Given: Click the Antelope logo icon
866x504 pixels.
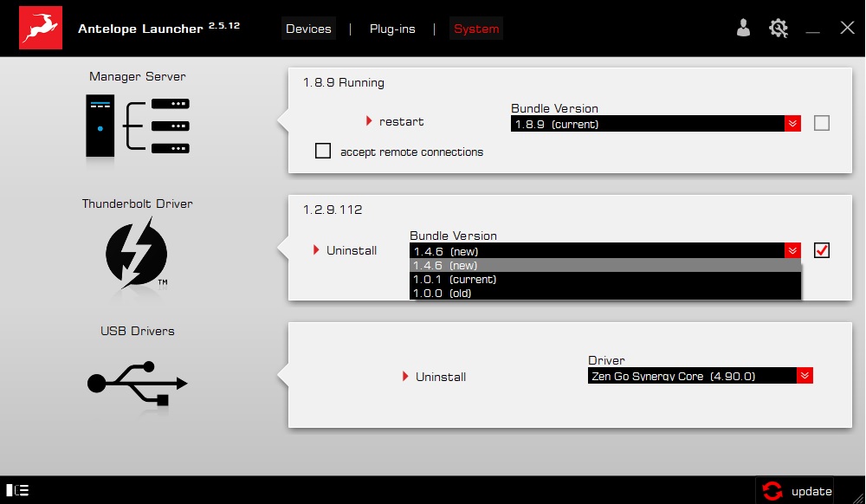Looking at the screenshot, I should pyautogui.click(x=41, y=28).
